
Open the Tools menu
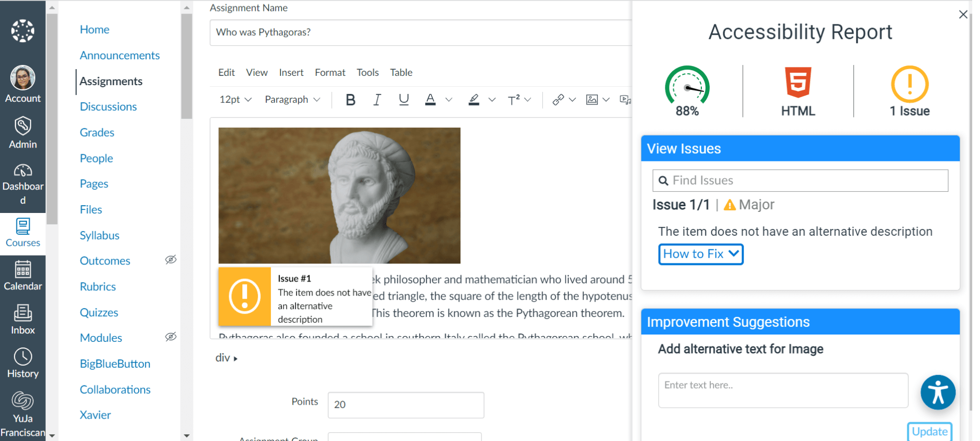click(x=368, y=72)
